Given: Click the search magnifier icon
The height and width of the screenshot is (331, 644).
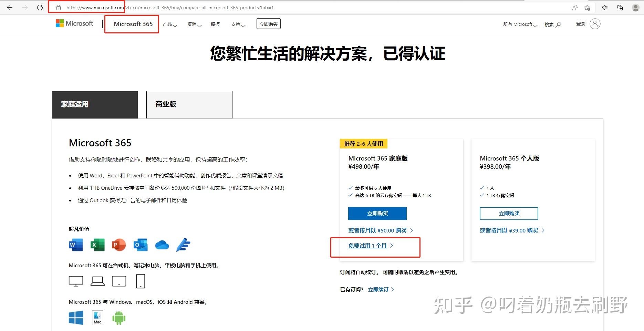Looking at the screenshot, I should 559,24.
